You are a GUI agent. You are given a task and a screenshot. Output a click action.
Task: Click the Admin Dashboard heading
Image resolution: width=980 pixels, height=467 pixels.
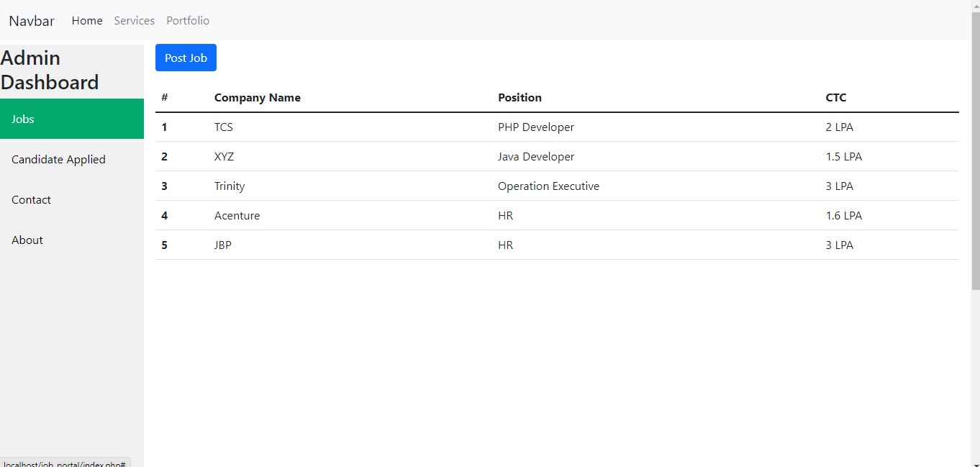click(x=50, y=70)
